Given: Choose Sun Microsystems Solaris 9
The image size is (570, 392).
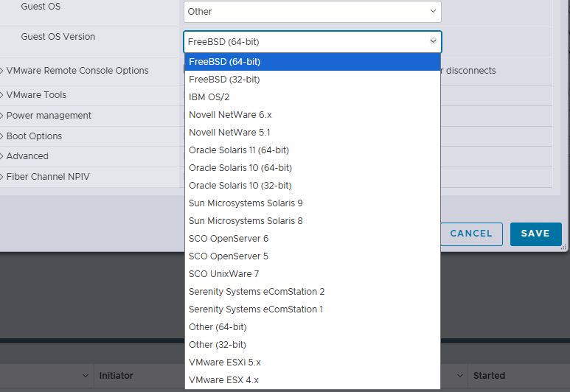Looking at the screenshot, I should tap(313, 203).
